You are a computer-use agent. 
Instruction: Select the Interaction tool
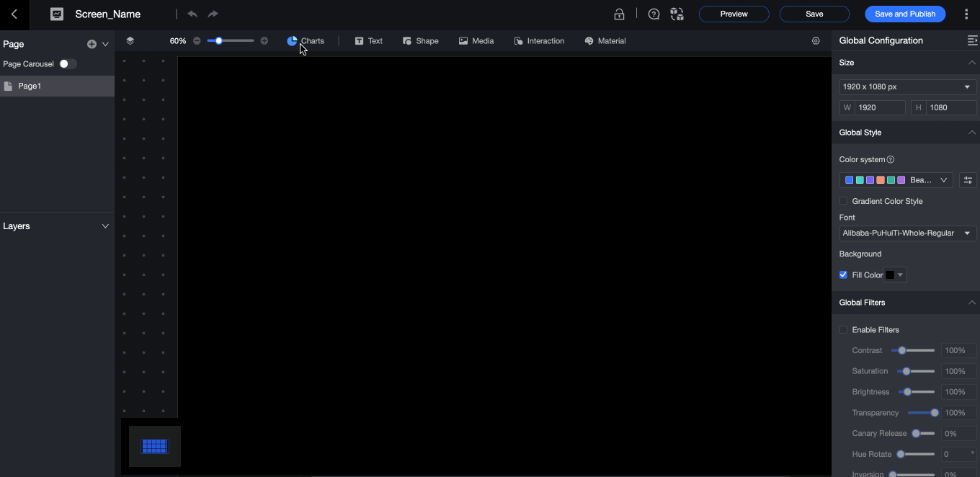[539, 40]
